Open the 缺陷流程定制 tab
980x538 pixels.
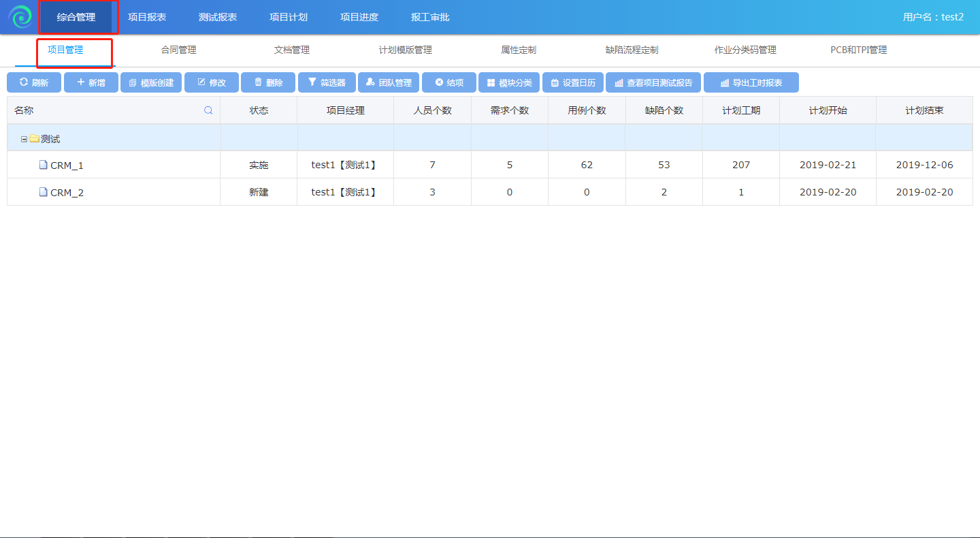tap(632, 50)
